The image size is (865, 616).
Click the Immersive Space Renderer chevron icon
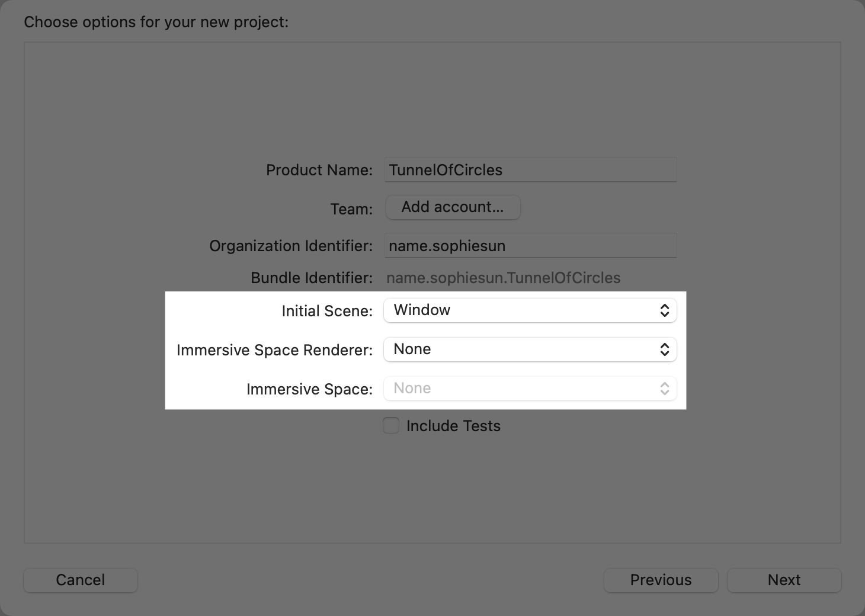coord(665,349)
